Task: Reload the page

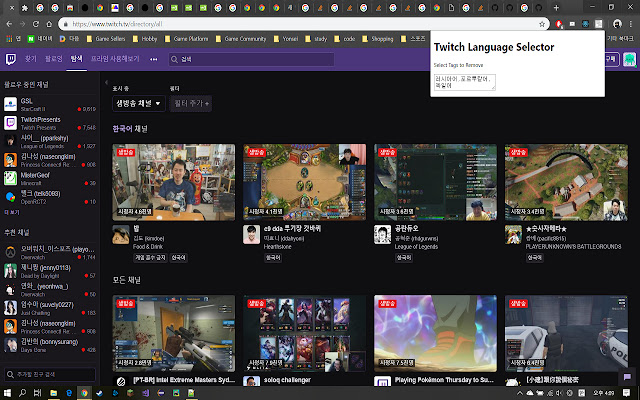Action: (x=36, y=24)
